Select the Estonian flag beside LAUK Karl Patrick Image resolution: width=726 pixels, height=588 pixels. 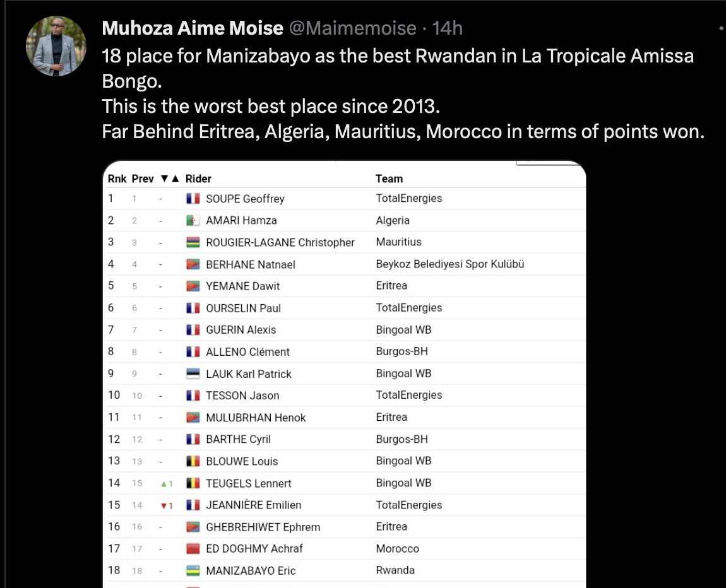(193, 374)
